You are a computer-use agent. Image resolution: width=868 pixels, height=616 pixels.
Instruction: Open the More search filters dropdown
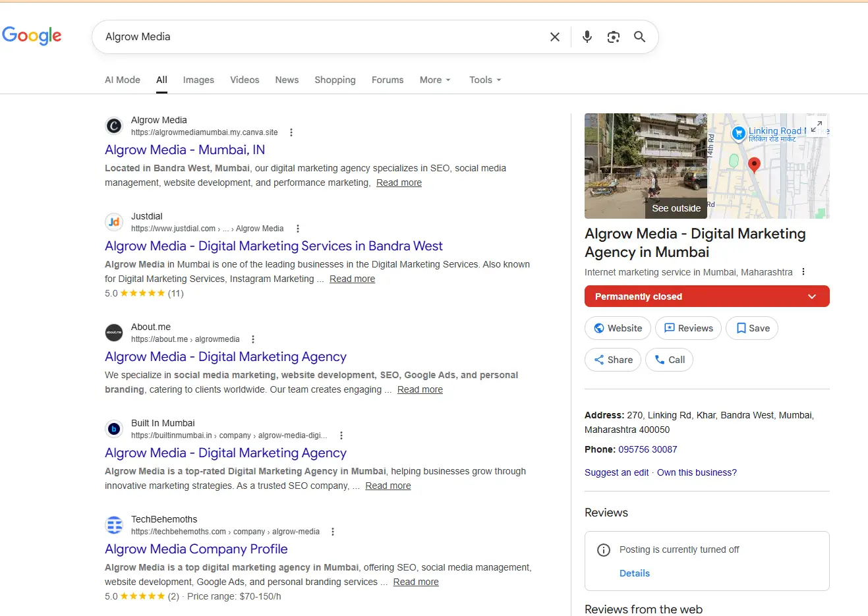[435, 80]
